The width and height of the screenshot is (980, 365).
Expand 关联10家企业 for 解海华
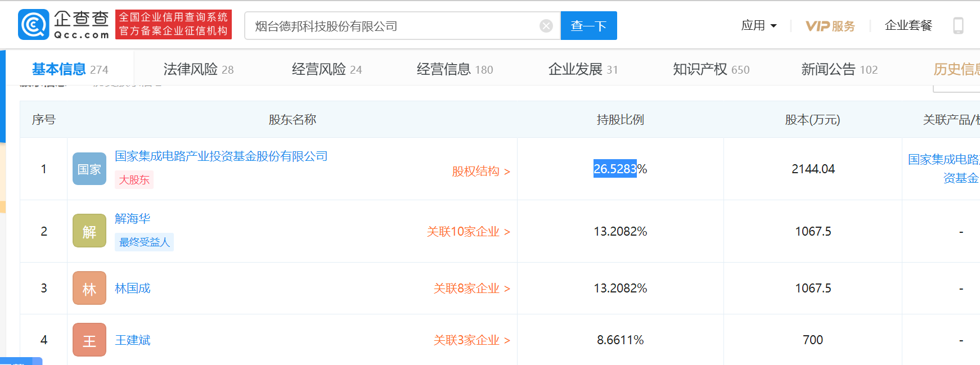coord(468,232)
